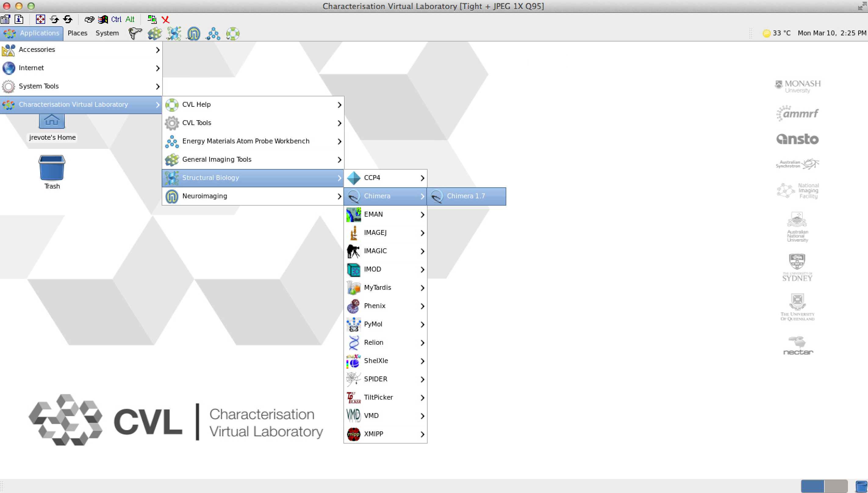
Task: Expand the Chimera submenu arrow
Action: [x=422, y=196]
